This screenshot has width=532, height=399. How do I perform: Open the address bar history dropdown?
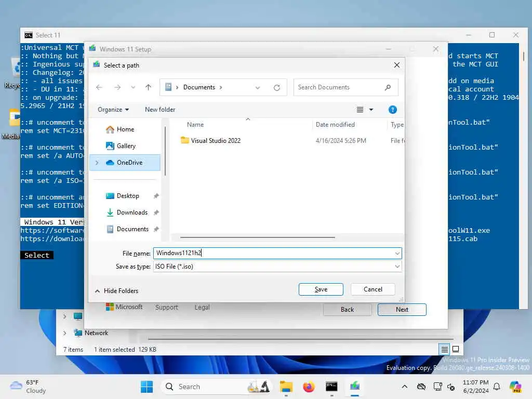tap(258, 87)
